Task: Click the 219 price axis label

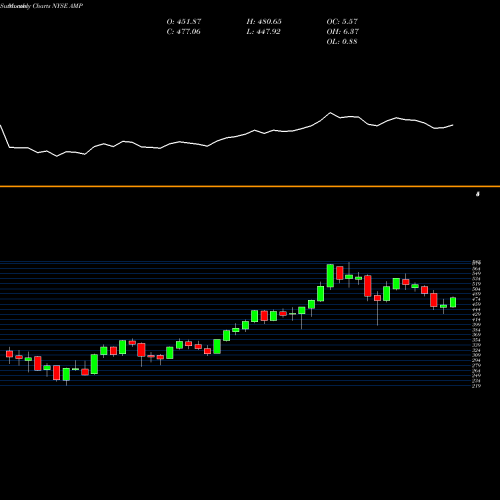Action: click(476, 386)
